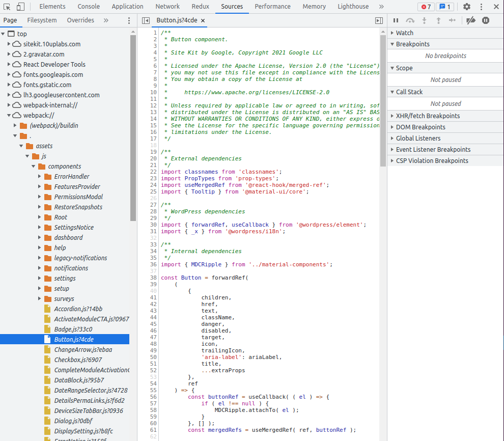Expand the sitekit.10uplabs.com domain node

tap(9, 44)
